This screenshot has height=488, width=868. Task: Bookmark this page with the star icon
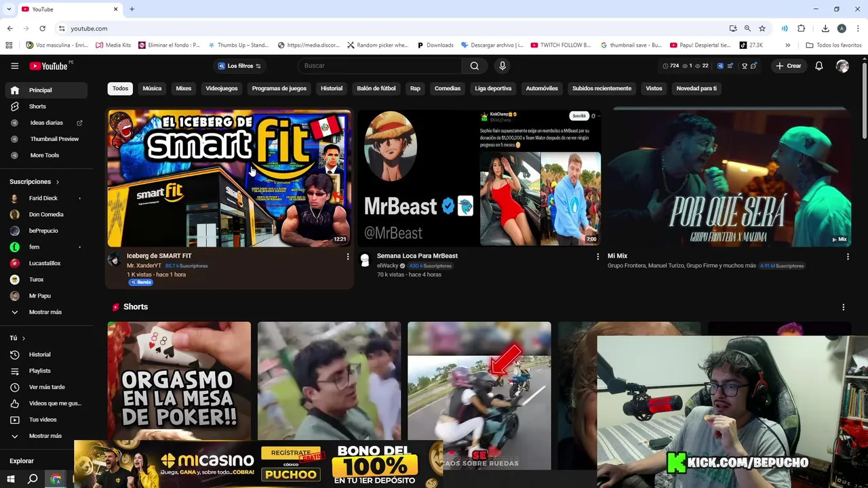pos(762,28)
